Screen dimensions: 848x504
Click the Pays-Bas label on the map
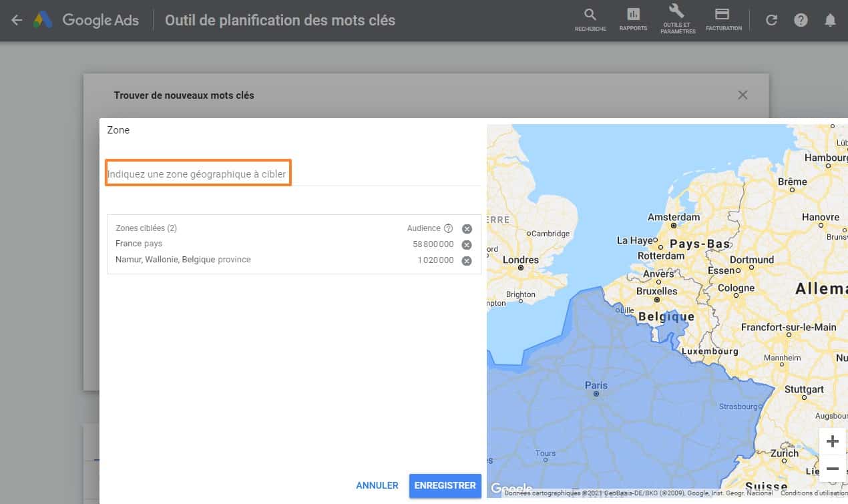tap(700, 244)
